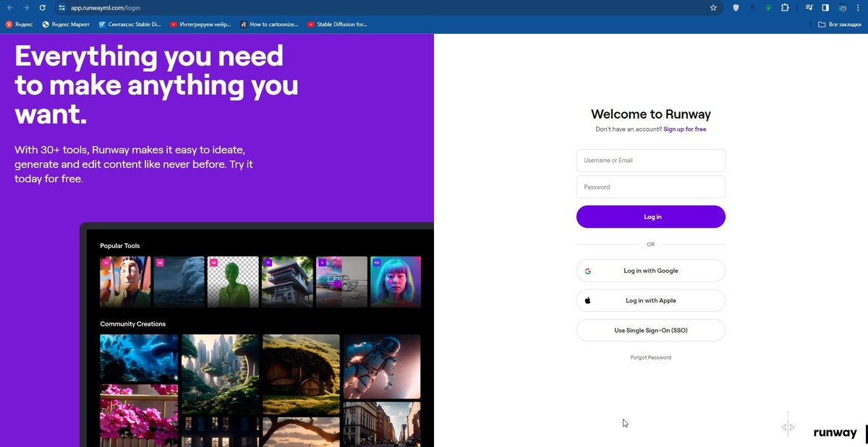Screen dimensions: 868x447
Task: Click the pink flowers Community Creations image
Action: [139, 416]
